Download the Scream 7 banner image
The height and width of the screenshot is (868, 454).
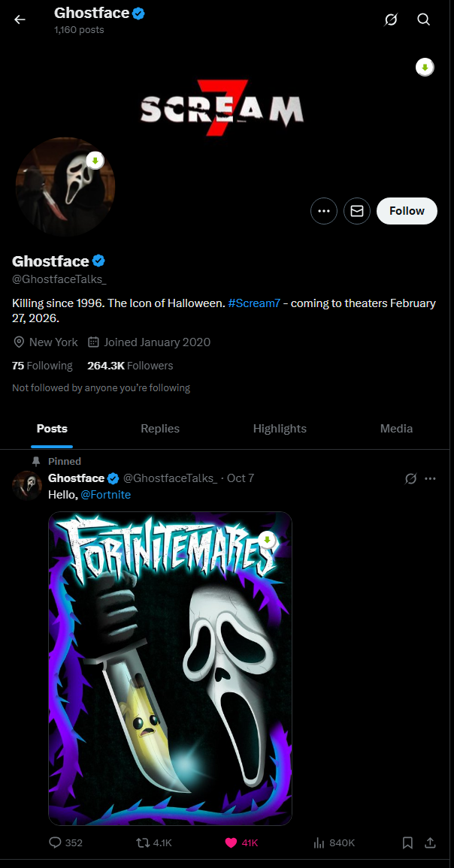425,68
